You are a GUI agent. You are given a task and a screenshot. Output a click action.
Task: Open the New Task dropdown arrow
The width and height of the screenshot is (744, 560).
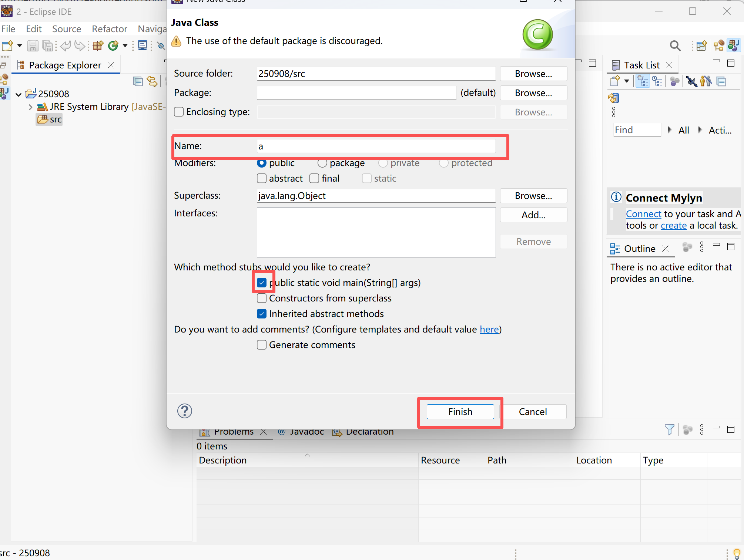(627, 81)
